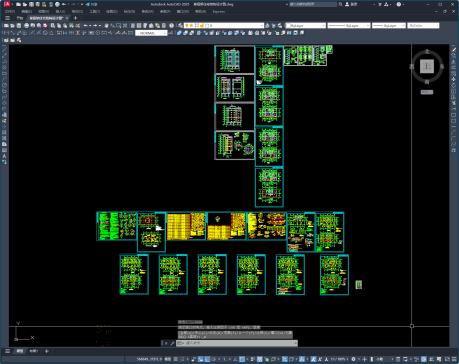Click the Sign In button in title bar

click(x=351, y=4)
